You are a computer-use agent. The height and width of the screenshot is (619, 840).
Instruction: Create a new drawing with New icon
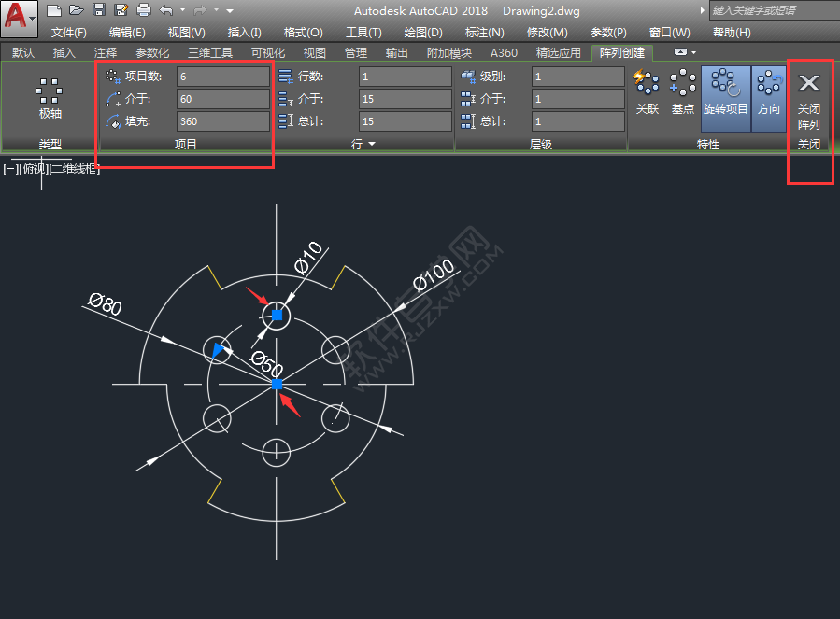point(54,10)
